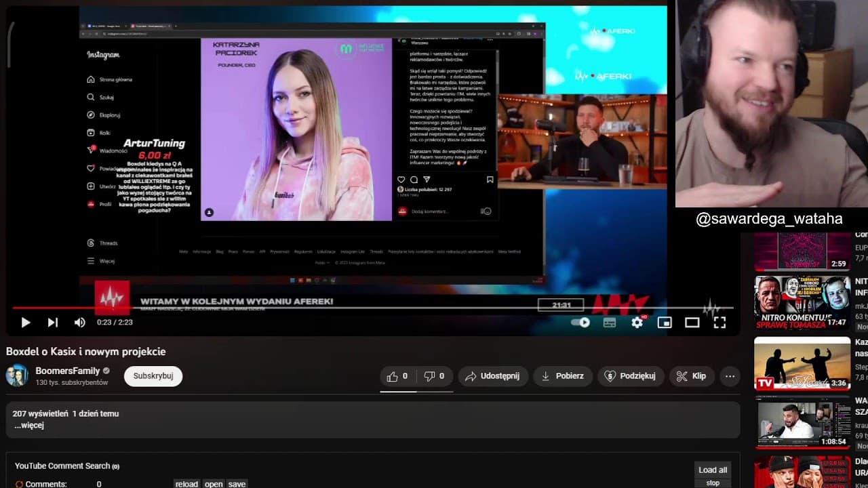
Task: Dislike the video with thumbs down
Action: (x=435, y=376)
